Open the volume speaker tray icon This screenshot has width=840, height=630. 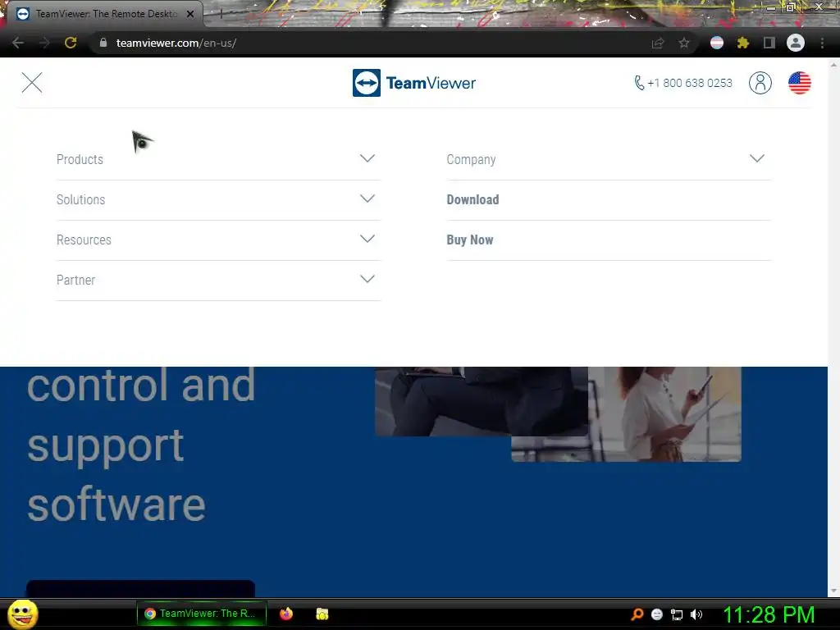tap(696, 614)
